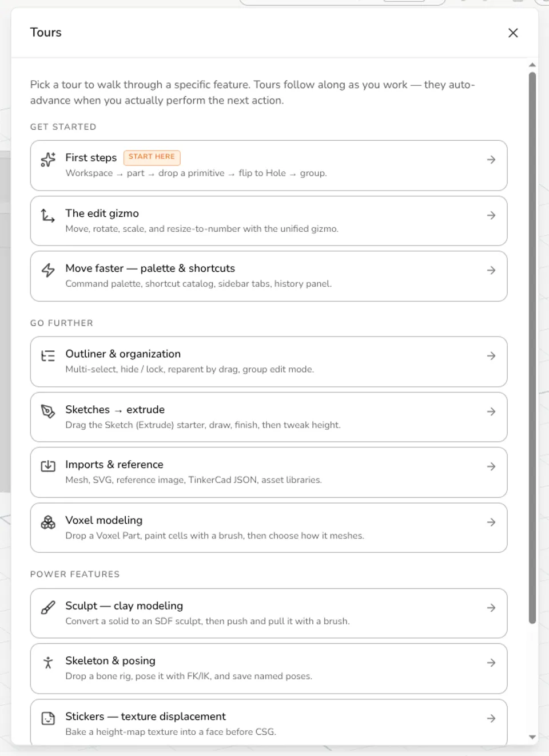
Task: Click the Skeleton & posing figure icon
Action: click(48, 663)
